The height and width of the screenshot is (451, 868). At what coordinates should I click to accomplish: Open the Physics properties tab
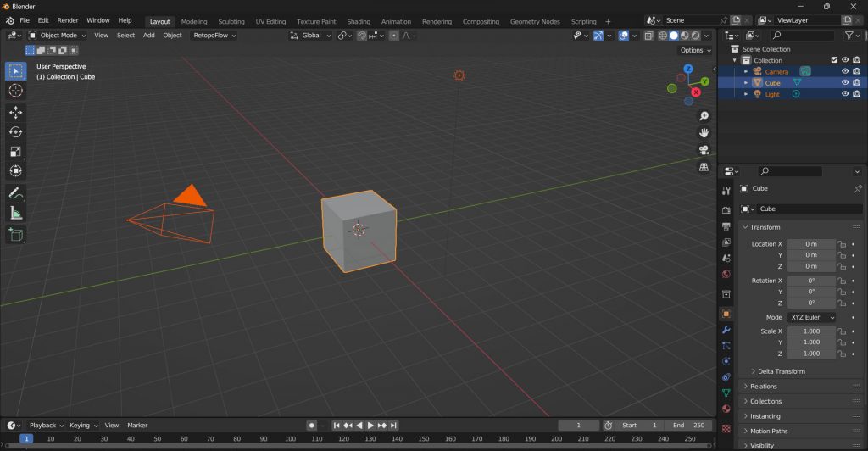726,361
